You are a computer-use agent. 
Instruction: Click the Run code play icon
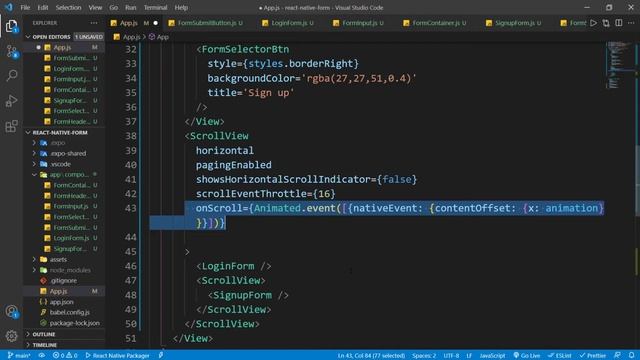coord(593,23)
